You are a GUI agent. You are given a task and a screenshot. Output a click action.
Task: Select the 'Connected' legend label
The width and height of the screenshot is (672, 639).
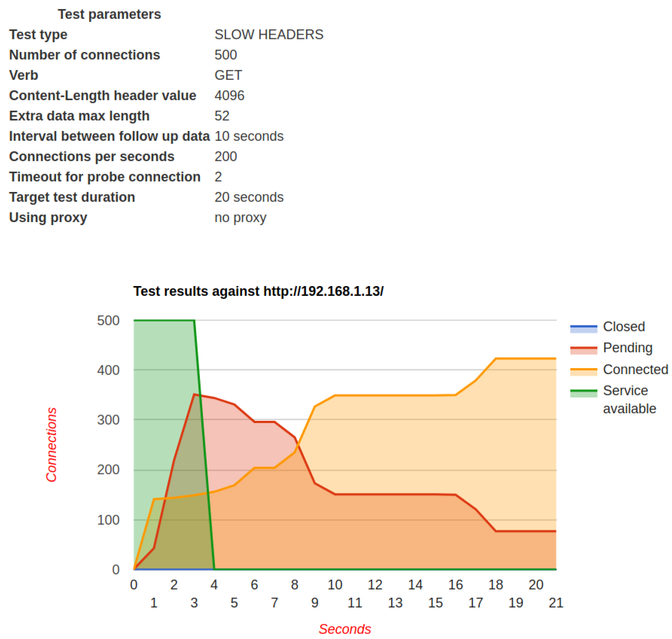(x=635, y=370)
